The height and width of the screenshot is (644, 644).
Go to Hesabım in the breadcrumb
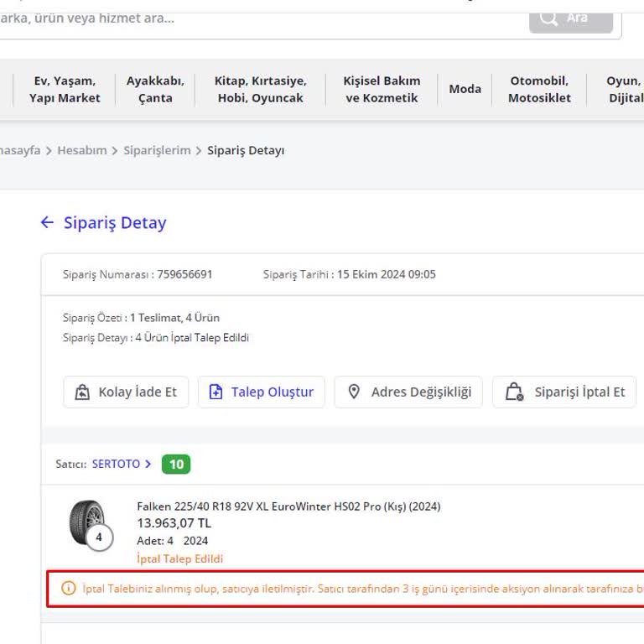pyautogui.click(x=82, y=151)
